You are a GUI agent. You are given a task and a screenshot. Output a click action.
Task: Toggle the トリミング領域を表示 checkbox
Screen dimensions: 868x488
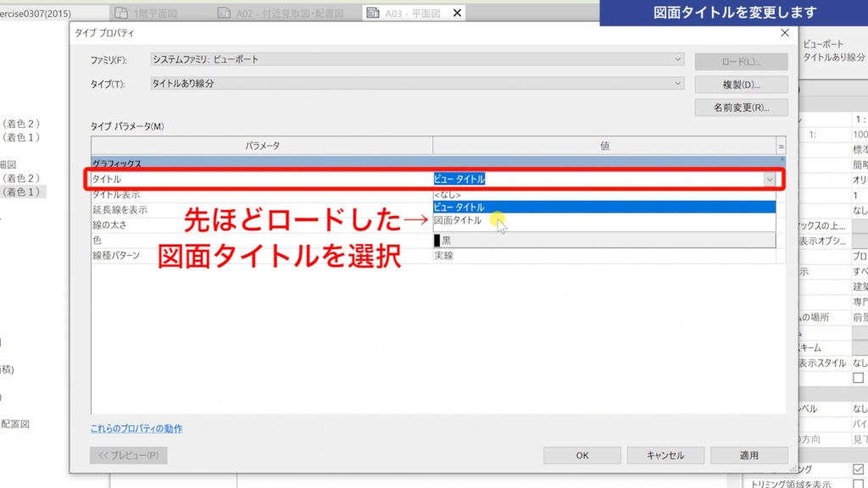(860, 481)
